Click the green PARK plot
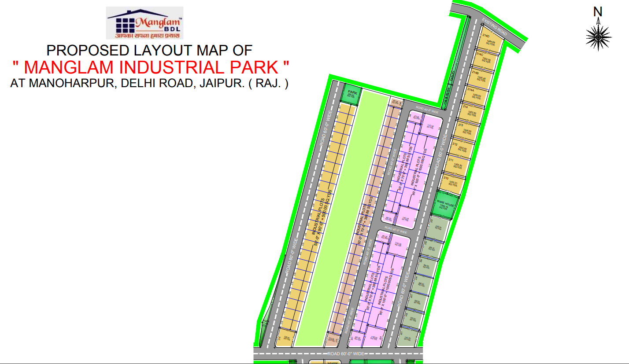This screenshot has width=629, height=364. [x=351, y=94]
